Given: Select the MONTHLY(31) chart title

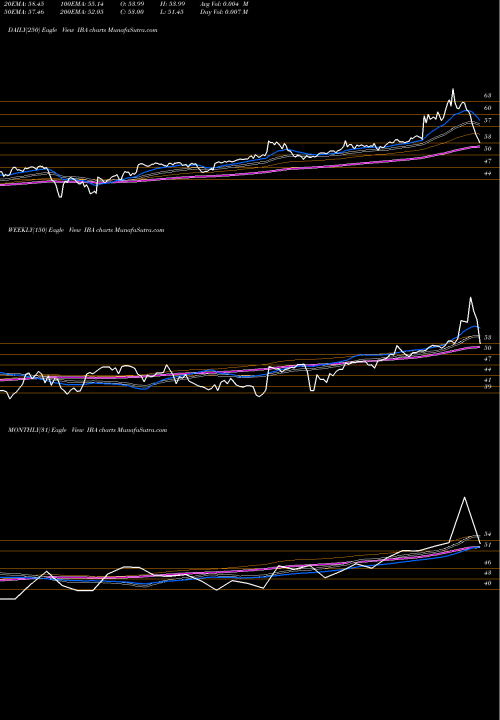Looking at the screenshot, I should click(x=87, y=430).
